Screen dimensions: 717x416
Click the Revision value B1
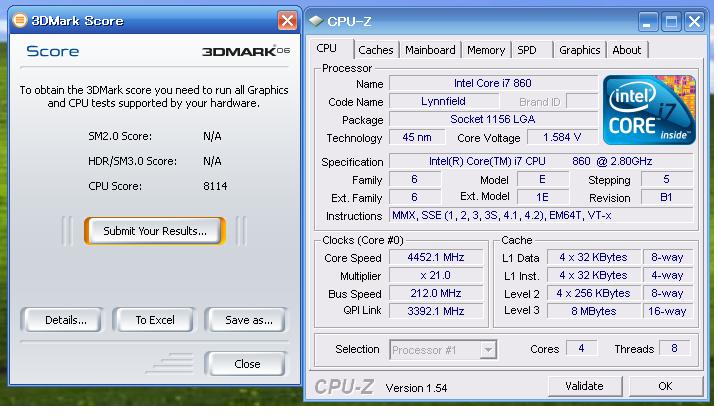(667, 197)
